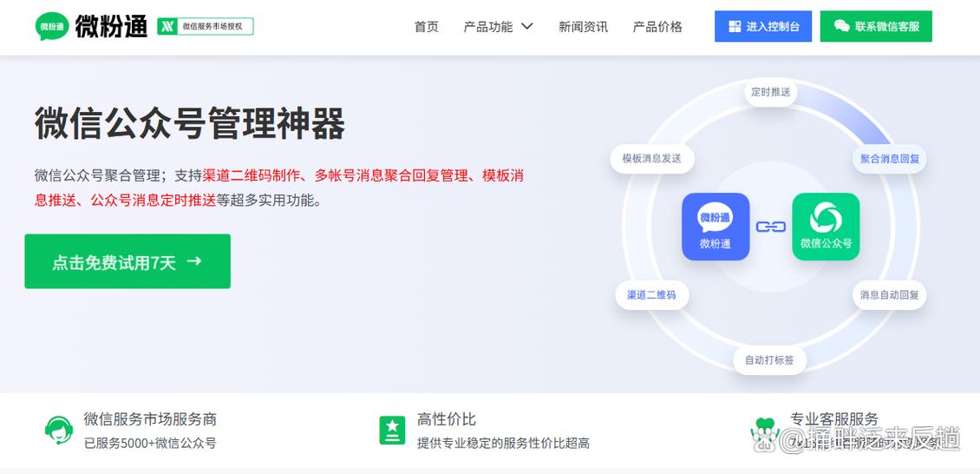Open the 产品功能 menu
The width and height of the screenshot is (980, 474).
pyautogui.click(x=487, y=27)
